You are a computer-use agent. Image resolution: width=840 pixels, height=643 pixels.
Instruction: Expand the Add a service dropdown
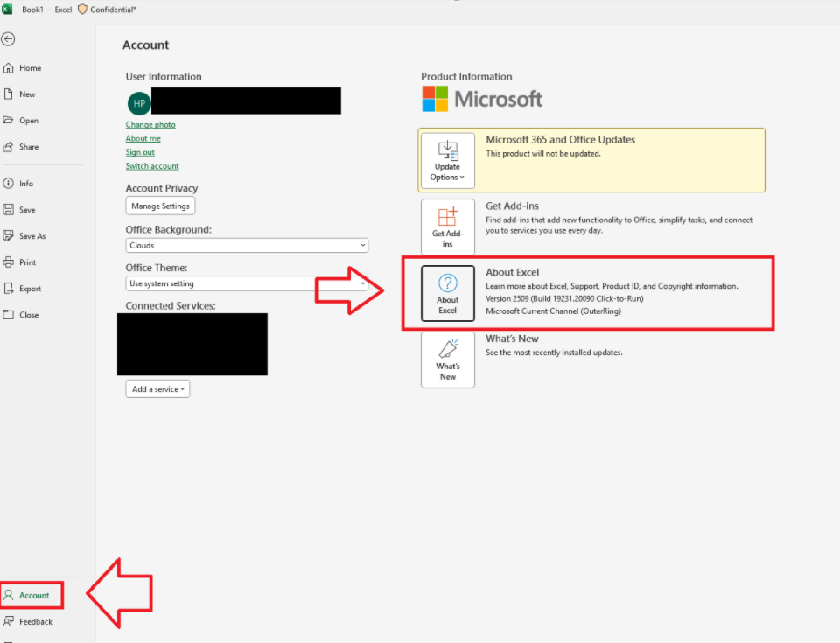point(158,389)
